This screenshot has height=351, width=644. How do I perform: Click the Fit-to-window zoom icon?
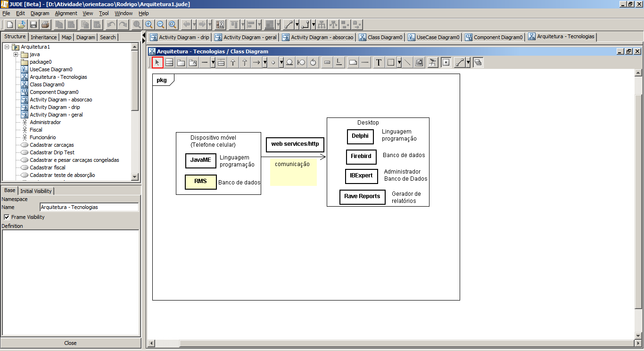click(x=172, y=25)
